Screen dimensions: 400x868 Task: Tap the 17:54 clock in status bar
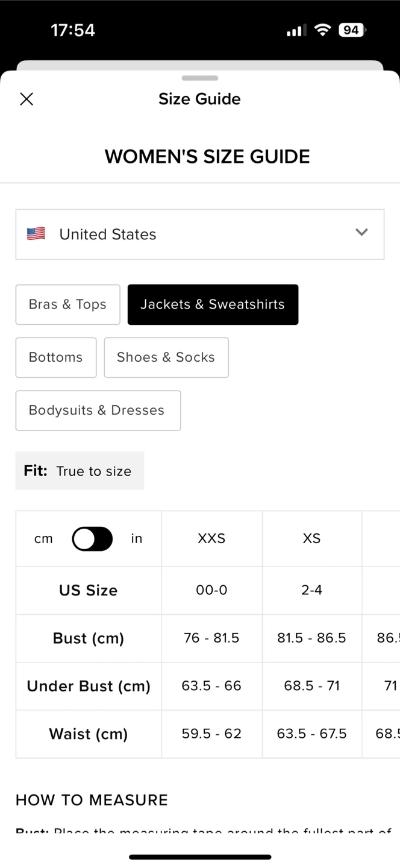pos(73,30)
